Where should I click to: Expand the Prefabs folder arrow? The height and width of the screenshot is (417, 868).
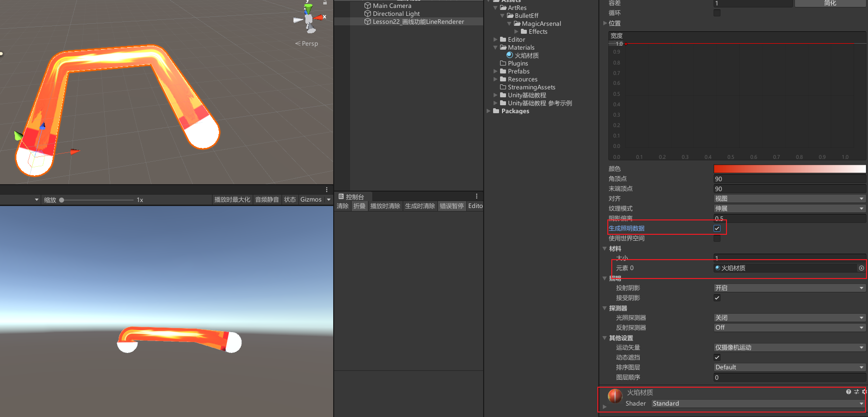click(496, 71)
